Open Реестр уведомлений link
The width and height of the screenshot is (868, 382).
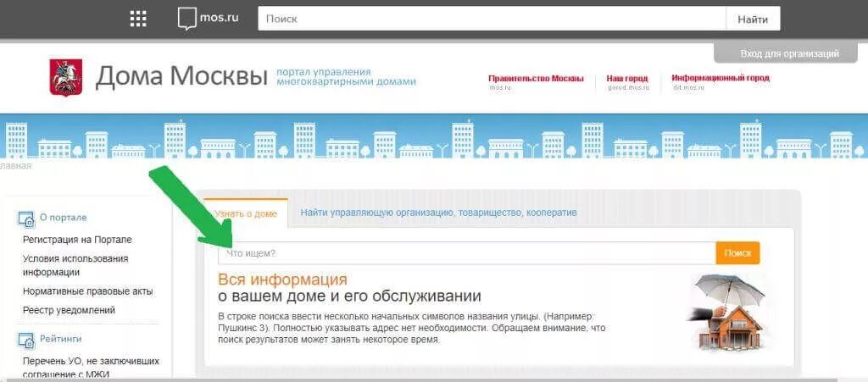click(70, 310)
